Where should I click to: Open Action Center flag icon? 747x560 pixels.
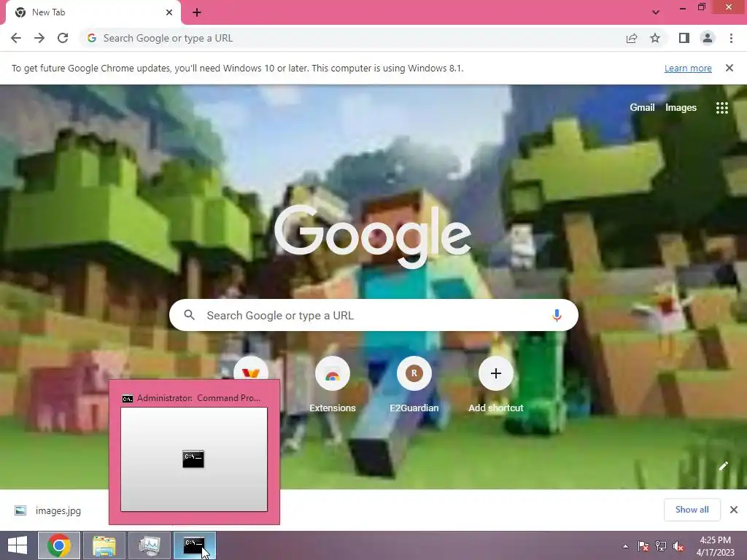point(643,546)
